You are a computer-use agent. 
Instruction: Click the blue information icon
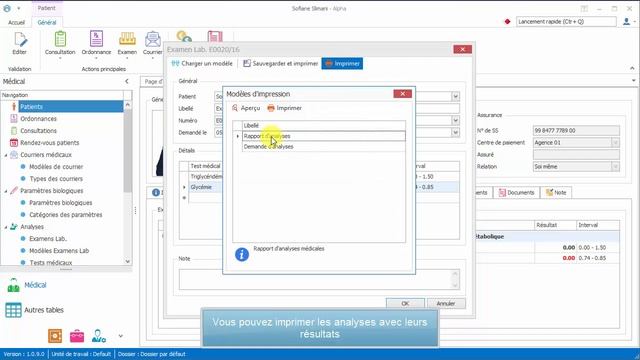coord(242,254)
